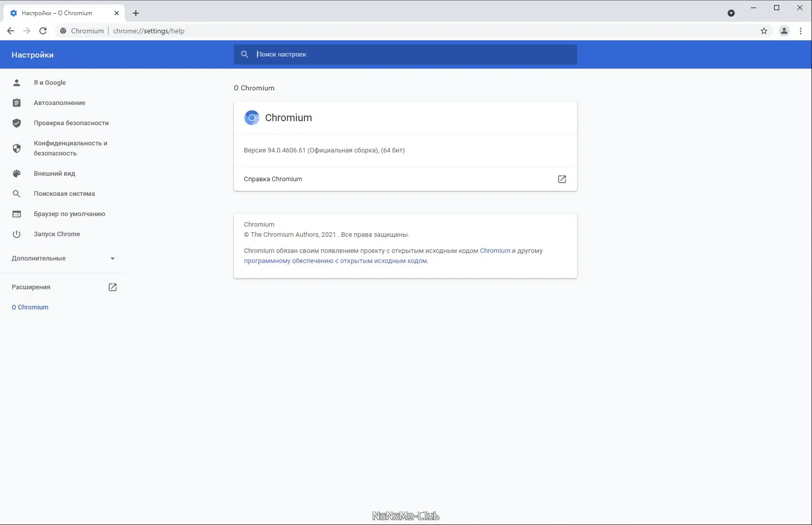This screenshot has width=812, height=525.
Task: Open программному обеспечению с открытым исходным кодом link
Action: pos(336,261)
